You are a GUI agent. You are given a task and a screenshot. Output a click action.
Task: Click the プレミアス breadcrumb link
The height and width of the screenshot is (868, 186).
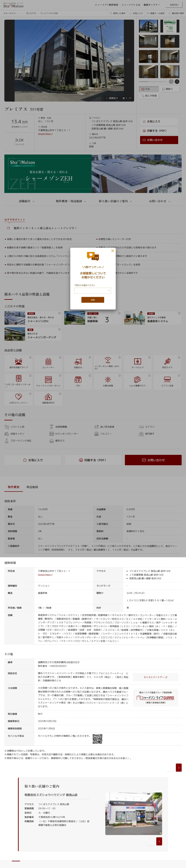pyautogui.click(x=31, y=13)
